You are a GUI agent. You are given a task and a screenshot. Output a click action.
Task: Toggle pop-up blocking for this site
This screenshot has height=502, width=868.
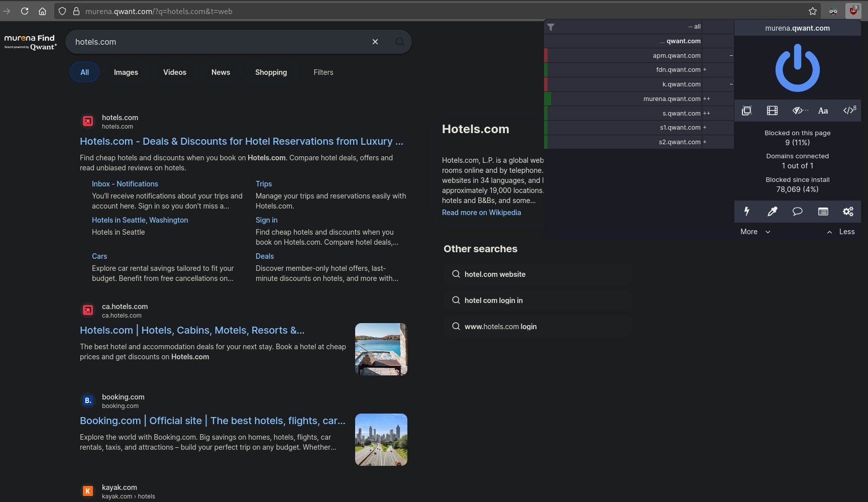[746, 111]
